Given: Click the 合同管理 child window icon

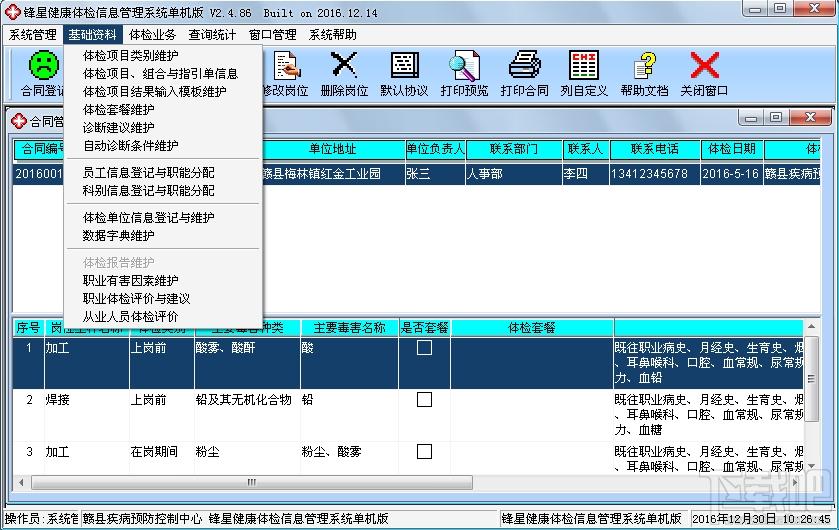Looking at the screenshot, I should 19,121.
